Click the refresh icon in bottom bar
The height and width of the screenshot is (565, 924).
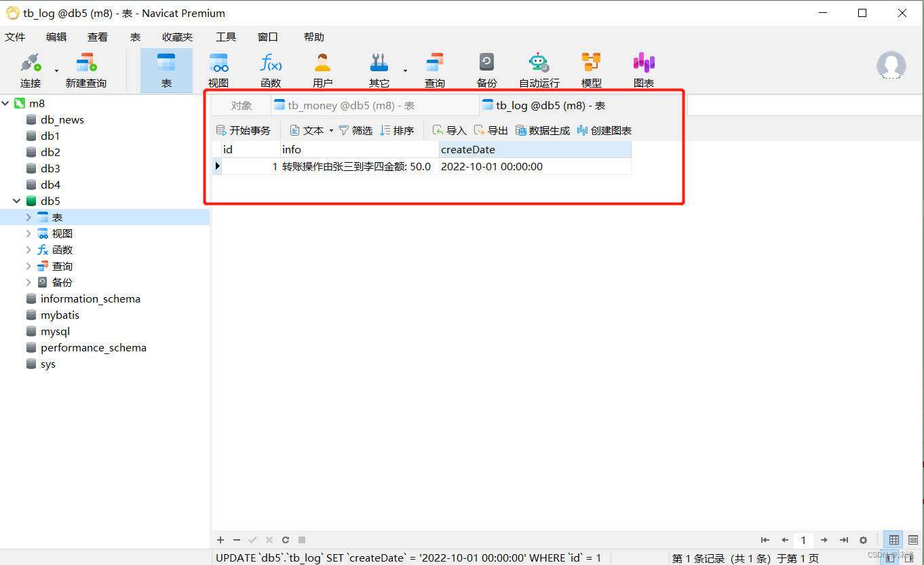[286, 540]
